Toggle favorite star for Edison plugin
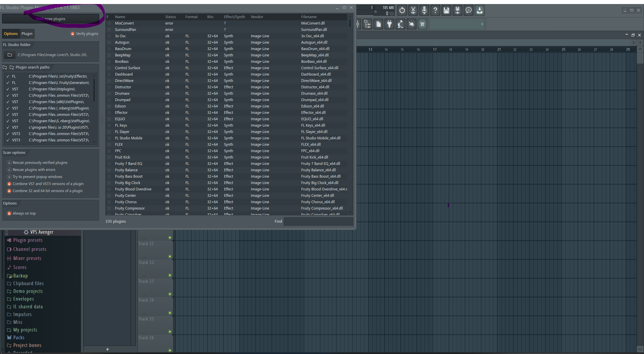This screenshot has width=644, height=354. point(109,106)
